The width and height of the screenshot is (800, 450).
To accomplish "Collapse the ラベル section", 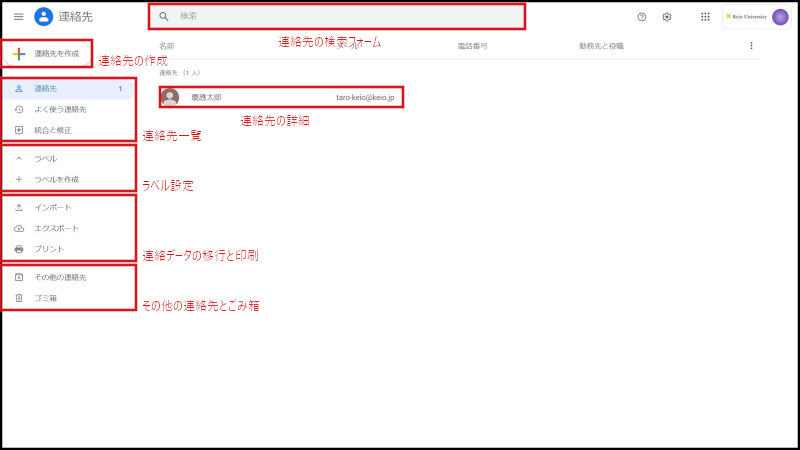I will pyautogui.click(x=19, y=159).
